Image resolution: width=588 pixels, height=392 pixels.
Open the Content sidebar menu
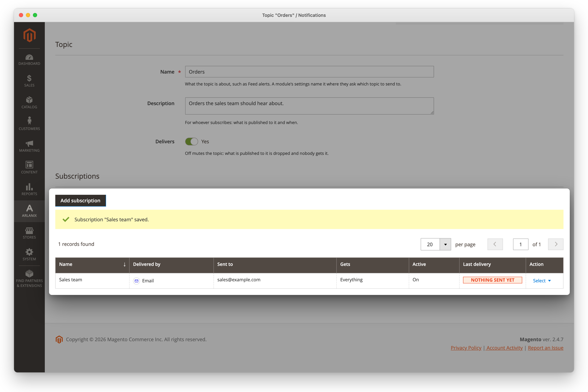29,168
